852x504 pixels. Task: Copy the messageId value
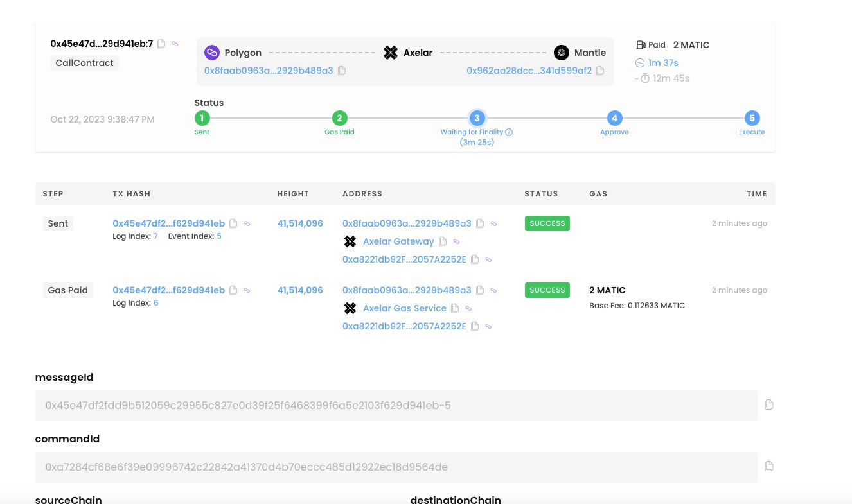pos(769,404)
